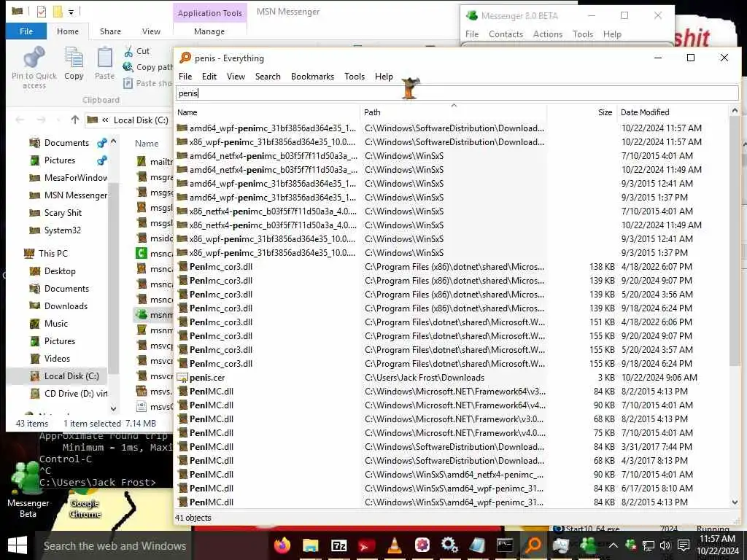747x560 pixels.
Task: Open the blue File tab in Explorer
Action: 26,31
